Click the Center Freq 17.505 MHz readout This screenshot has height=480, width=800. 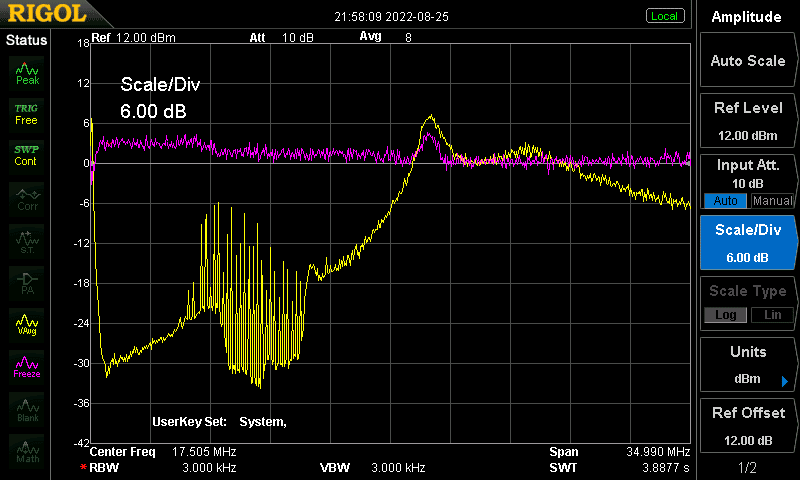[163, 451]
